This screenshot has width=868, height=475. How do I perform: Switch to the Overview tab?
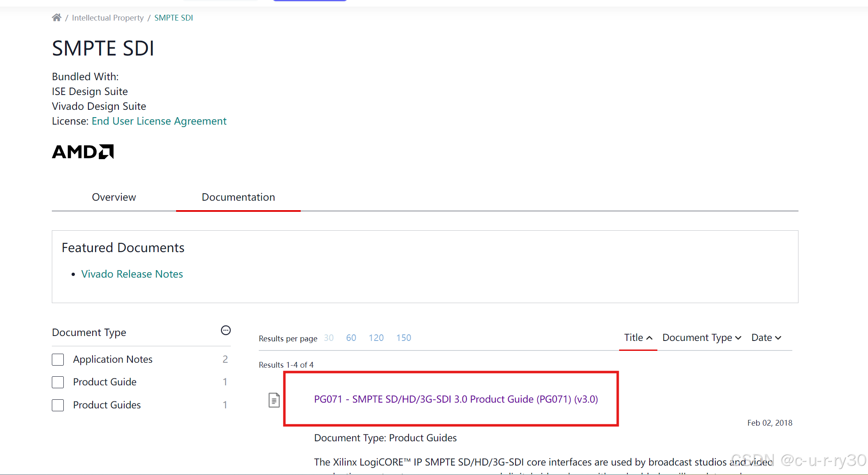(114, 197)
